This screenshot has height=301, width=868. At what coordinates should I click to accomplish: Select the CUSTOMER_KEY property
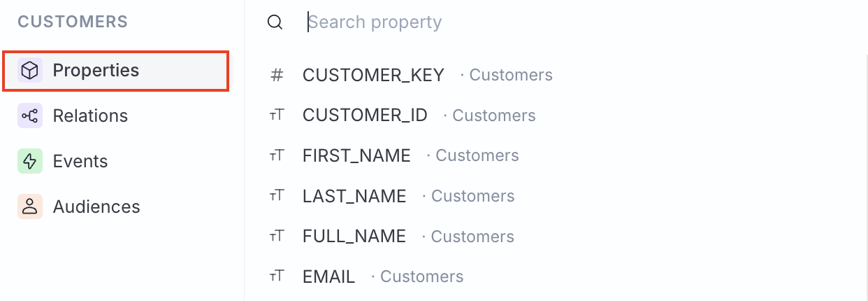pos(373,75)
